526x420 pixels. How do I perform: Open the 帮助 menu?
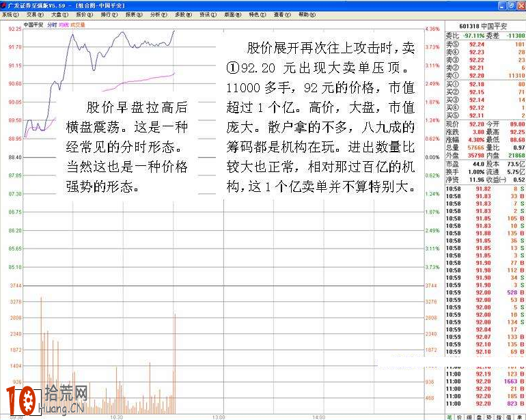tap(307, 15)
